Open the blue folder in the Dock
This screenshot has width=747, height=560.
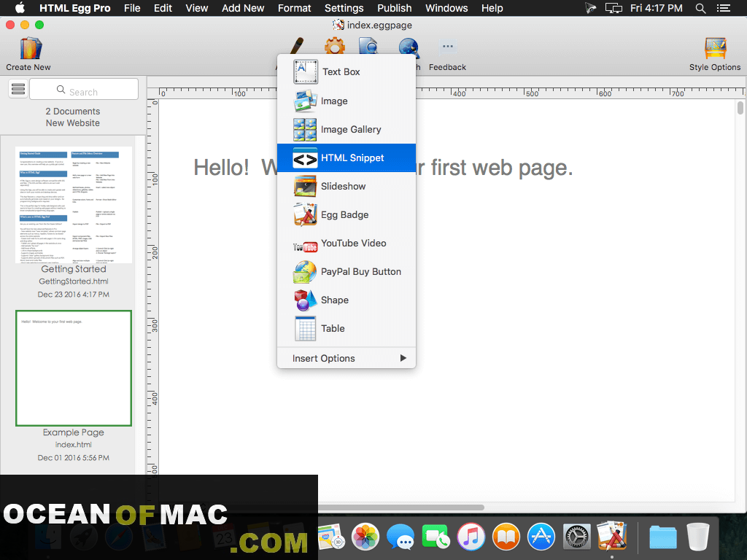(662, 537)
